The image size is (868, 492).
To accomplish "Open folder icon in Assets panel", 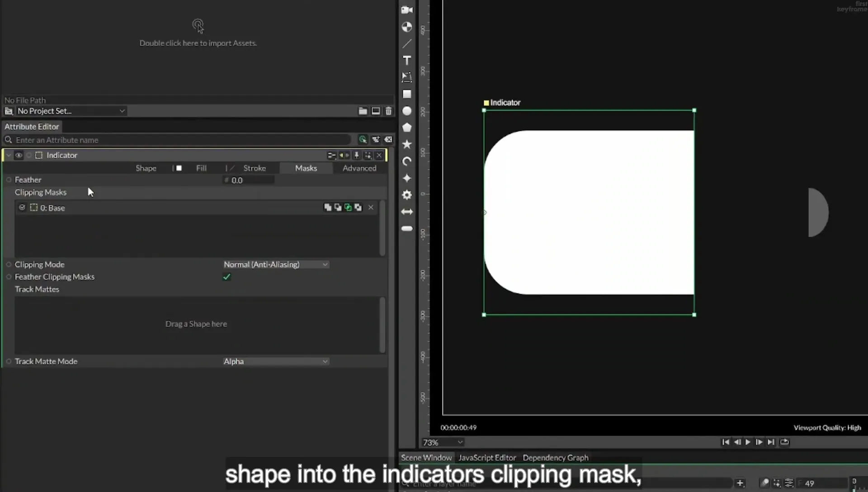I will [363, 111].
